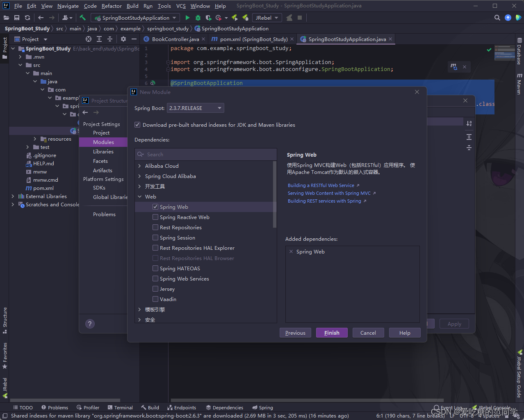524x420 pixels.
Task: Click the blue update arrow icon
Action: point(508,18)
